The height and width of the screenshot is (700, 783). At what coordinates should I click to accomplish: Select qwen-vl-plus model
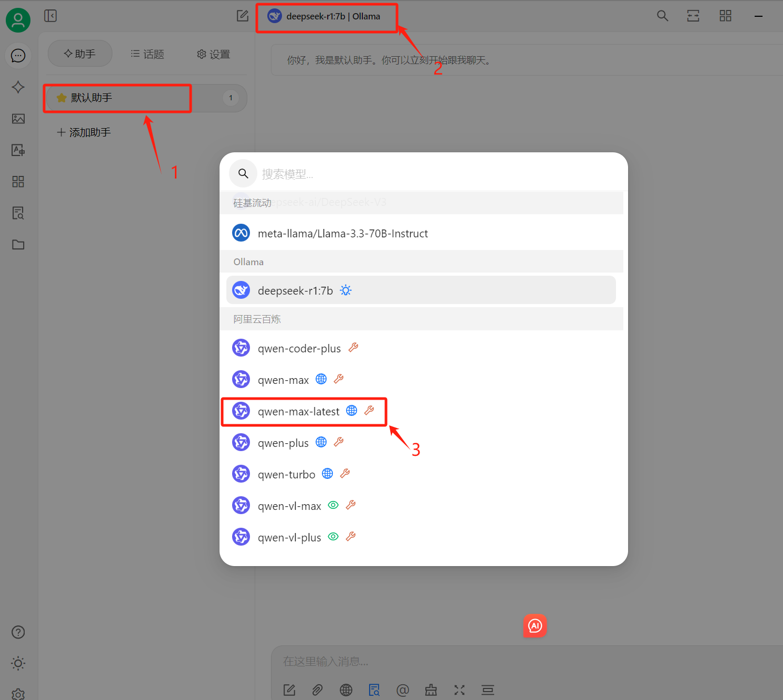[x=421, y=537]
